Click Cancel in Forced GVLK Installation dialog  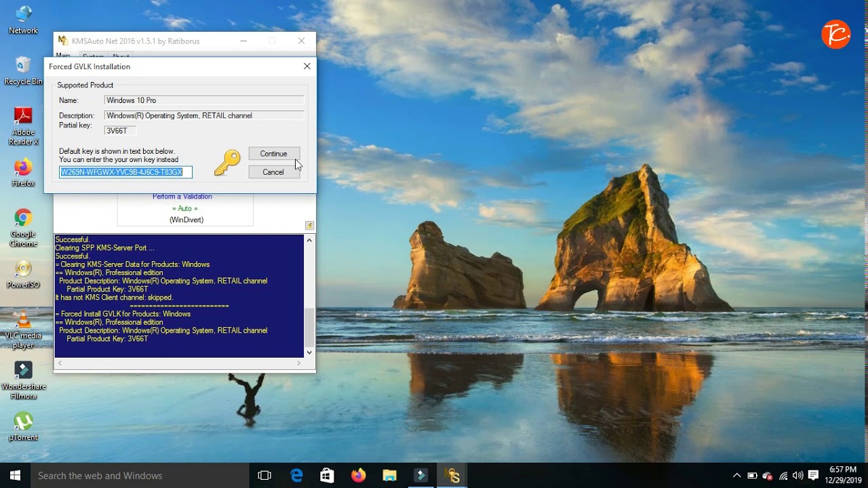[x=274, y=172]
